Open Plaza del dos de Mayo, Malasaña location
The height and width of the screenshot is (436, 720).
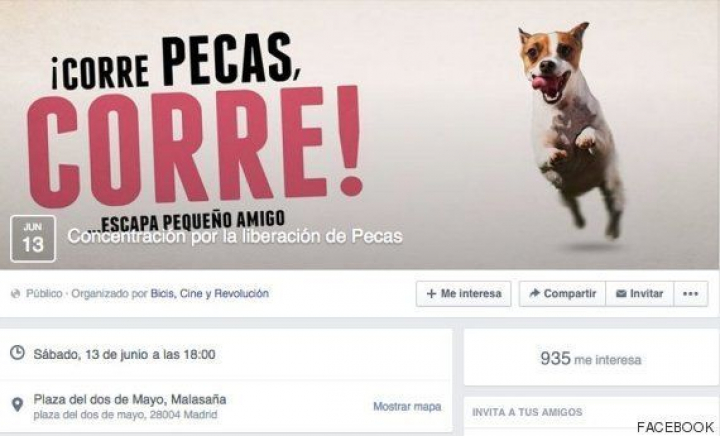130,399
